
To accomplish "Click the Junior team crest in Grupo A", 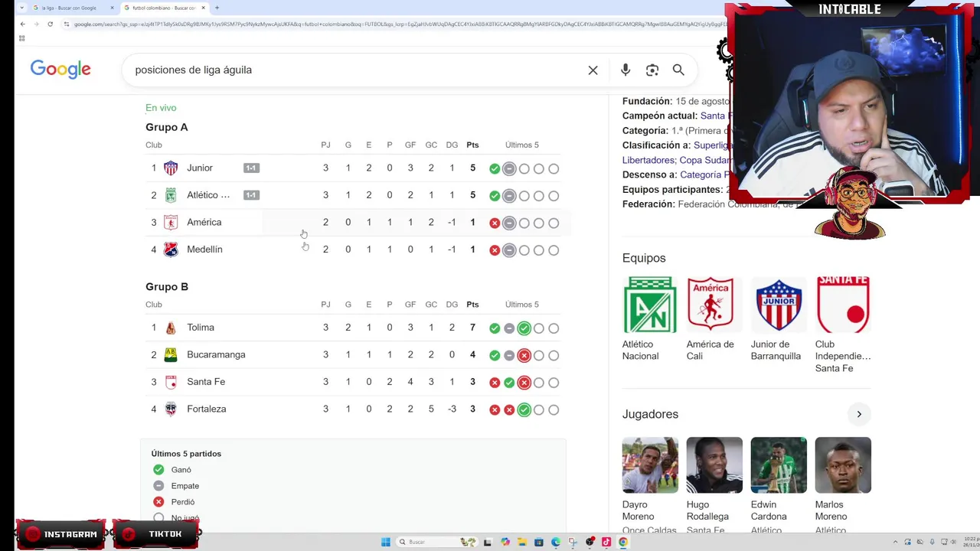I will pos(171,168).
